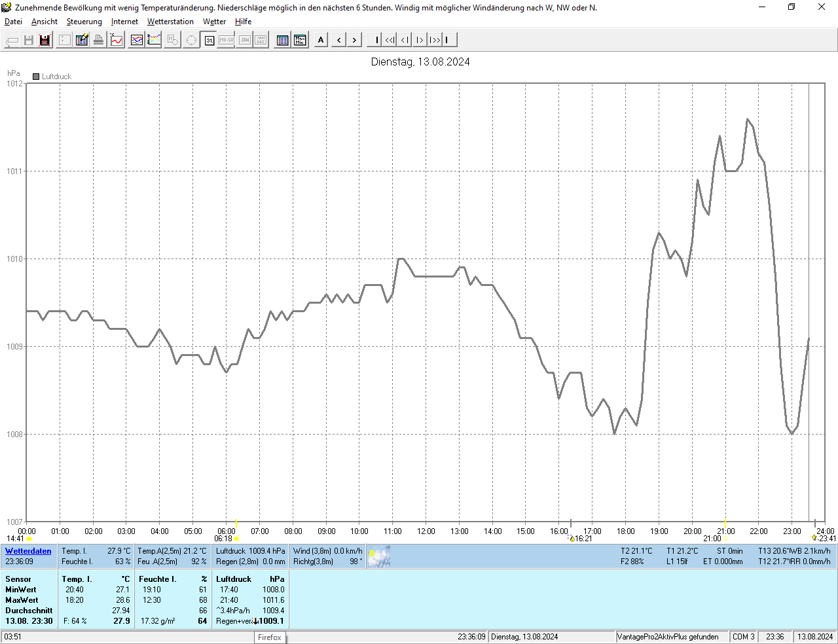Viewport: 838px width, 644px height.
Task: Go to previous day with < button
Action: (x=338, y=40)
